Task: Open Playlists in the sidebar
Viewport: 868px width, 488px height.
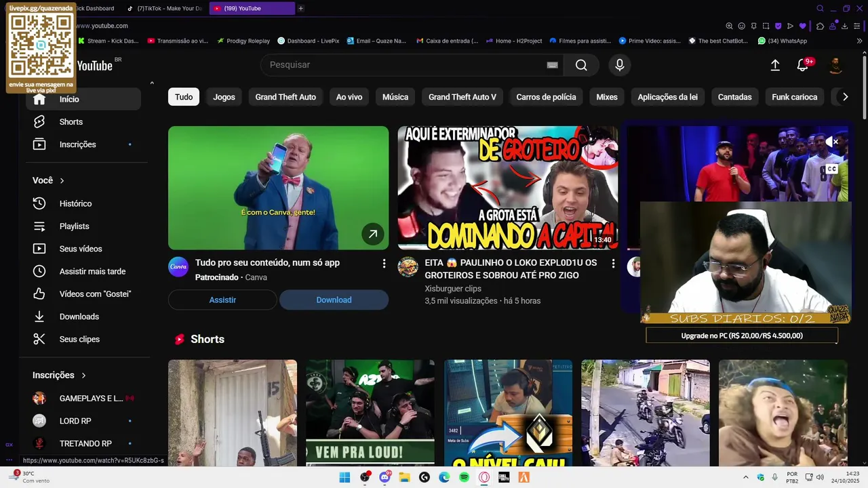Action: point(83,226)
